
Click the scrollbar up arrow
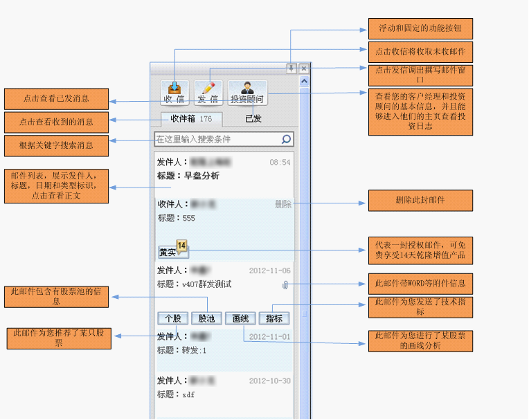coord(304,81)
